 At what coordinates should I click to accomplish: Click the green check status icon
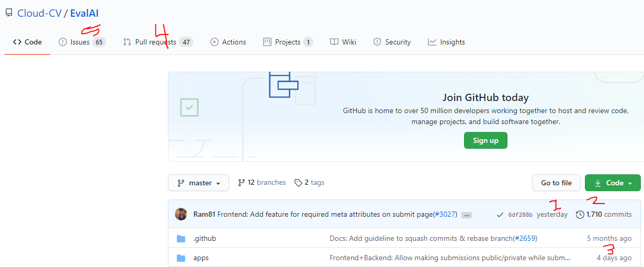tap(500, 215)
